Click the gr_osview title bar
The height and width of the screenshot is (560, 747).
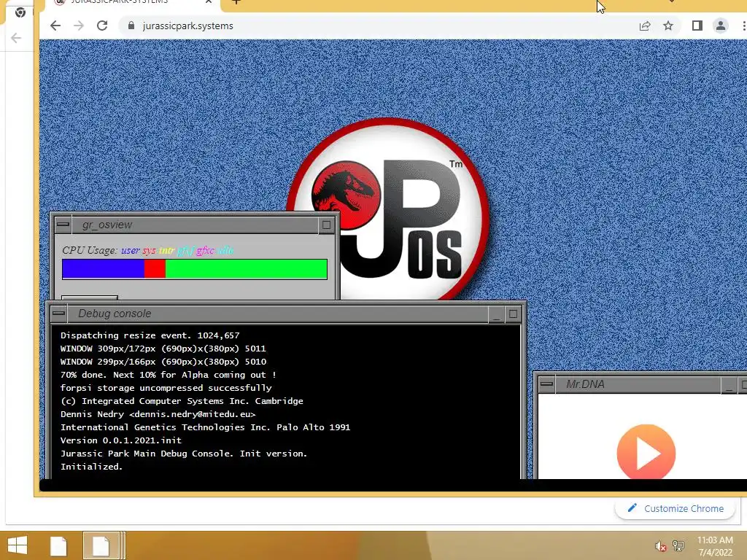coord(194,225)
